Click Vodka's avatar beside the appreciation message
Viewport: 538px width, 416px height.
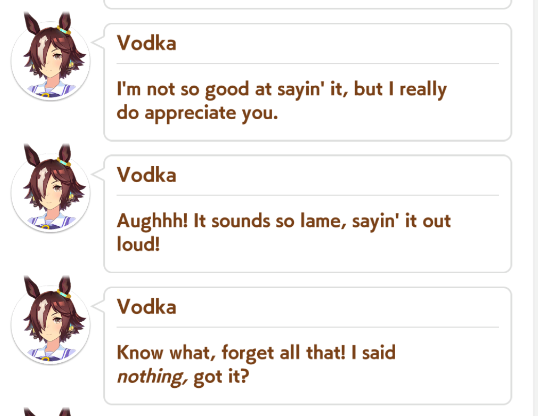tap(51, 57)
